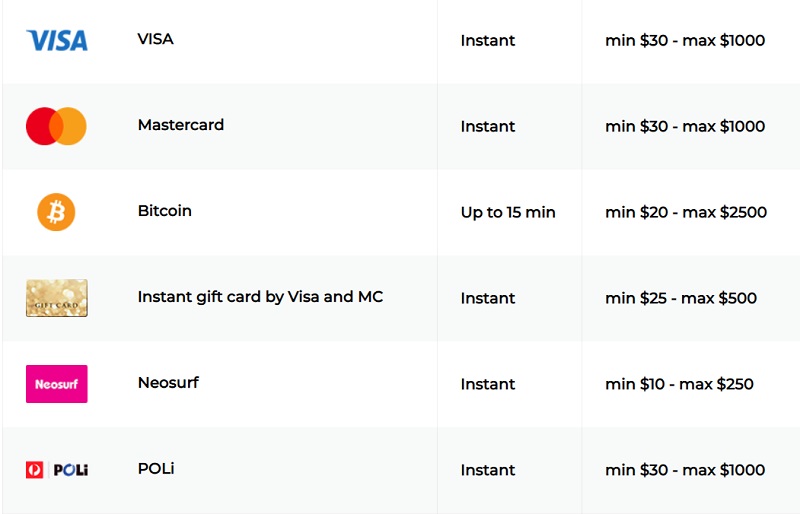The width and height of the screenshot is (800, 514).
Task: Select the min $25 - max $500 limit
Action: (x=681, y=298)
